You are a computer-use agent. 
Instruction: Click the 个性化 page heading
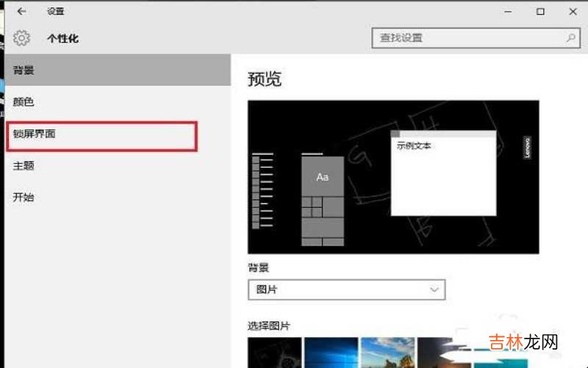click(62, 38)
